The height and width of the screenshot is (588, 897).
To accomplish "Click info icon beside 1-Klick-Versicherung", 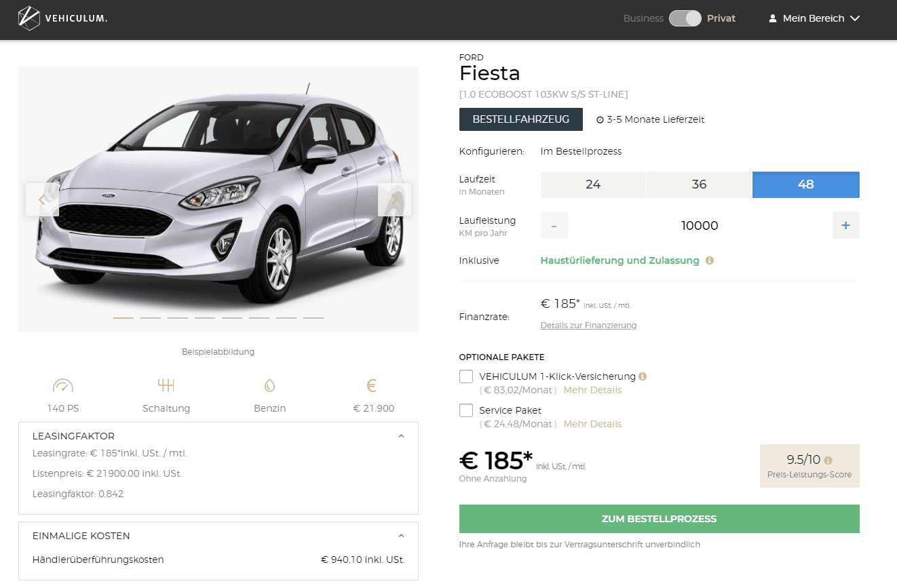I will 643,376.
